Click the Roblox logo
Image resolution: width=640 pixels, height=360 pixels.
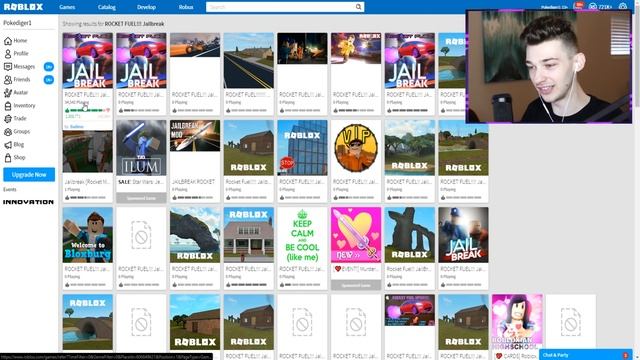pos(23,7)
